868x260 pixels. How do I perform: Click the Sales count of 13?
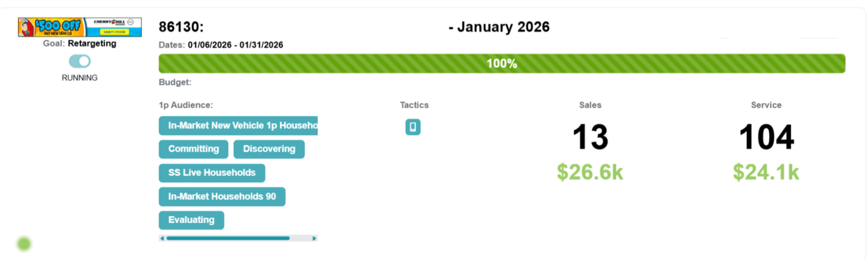590,137
